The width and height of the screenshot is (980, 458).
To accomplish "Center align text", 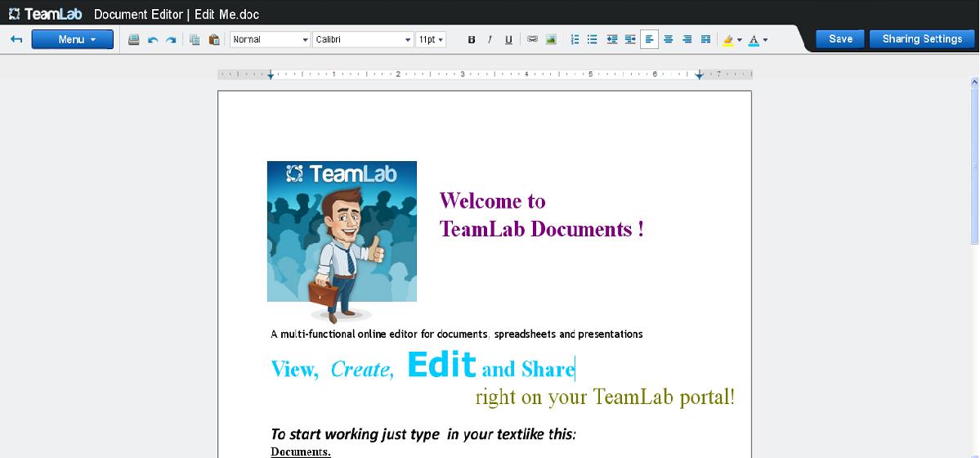I will coord(668,39).
